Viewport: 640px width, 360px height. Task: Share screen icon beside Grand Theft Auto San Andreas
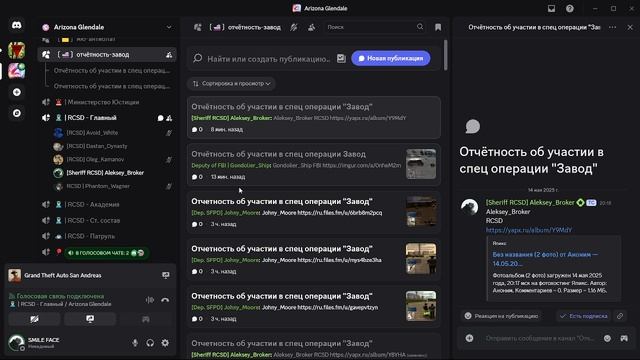pos(166,275)
